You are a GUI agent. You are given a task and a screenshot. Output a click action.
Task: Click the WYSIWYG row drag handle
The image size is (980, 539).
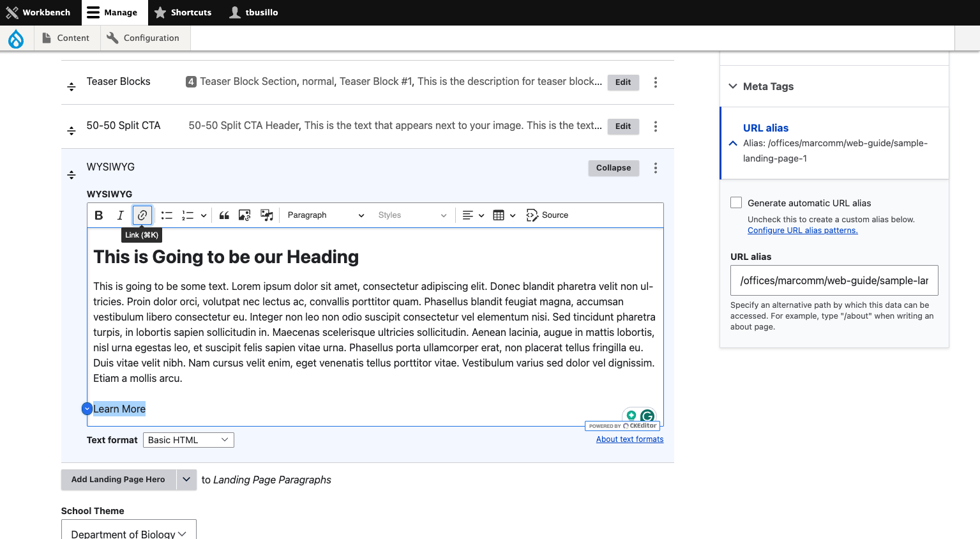[x=72, y=174]
